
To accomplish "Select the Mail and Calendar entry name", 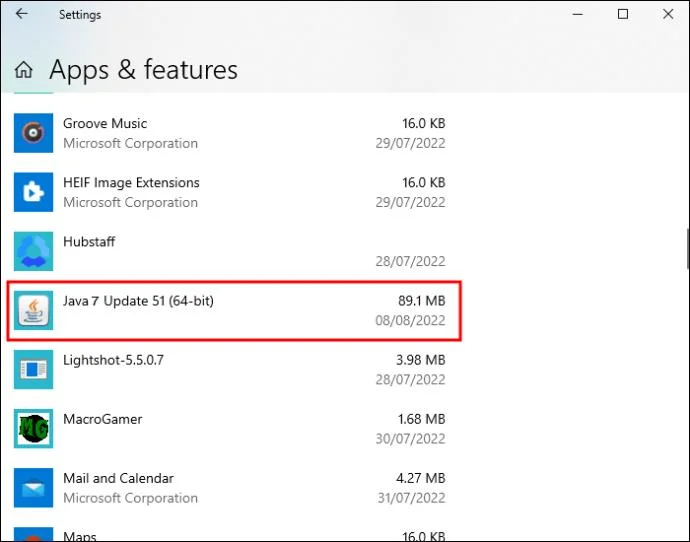I will click(x=118, y=478).
